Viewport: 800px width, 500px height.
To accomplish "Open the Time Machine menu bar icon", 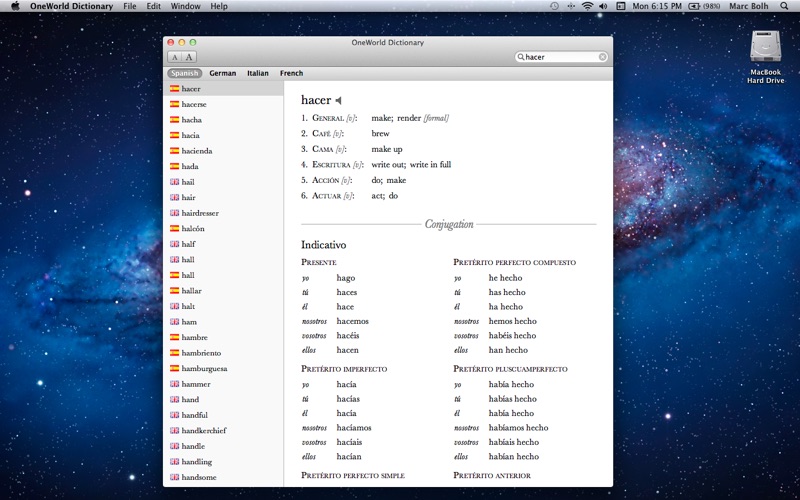I will click(555, 6).
